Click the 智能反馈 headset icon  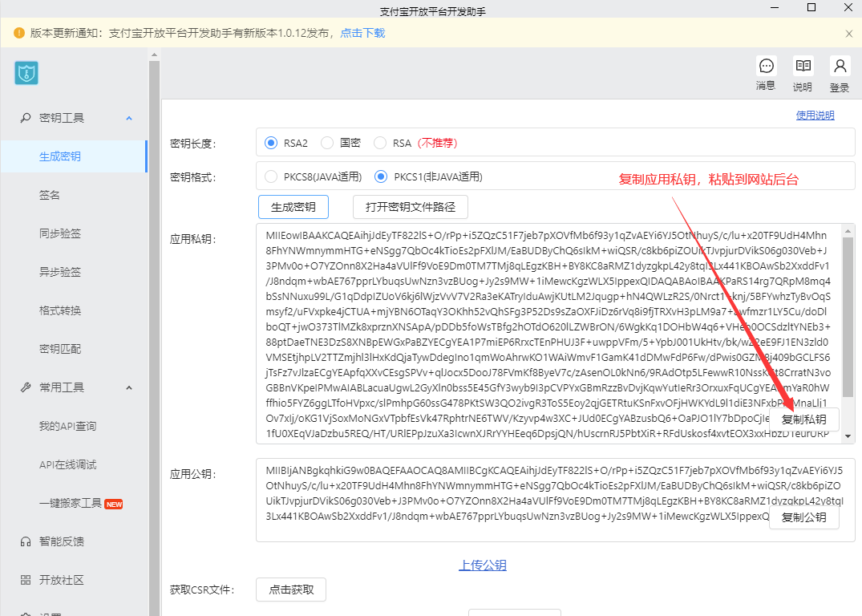click(26, 541)
